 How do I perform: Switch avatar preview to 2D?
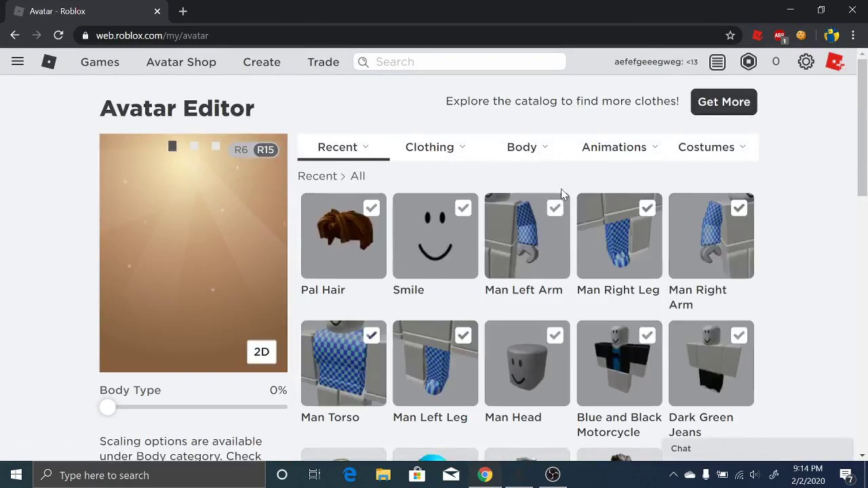click(x=262, y=352)
